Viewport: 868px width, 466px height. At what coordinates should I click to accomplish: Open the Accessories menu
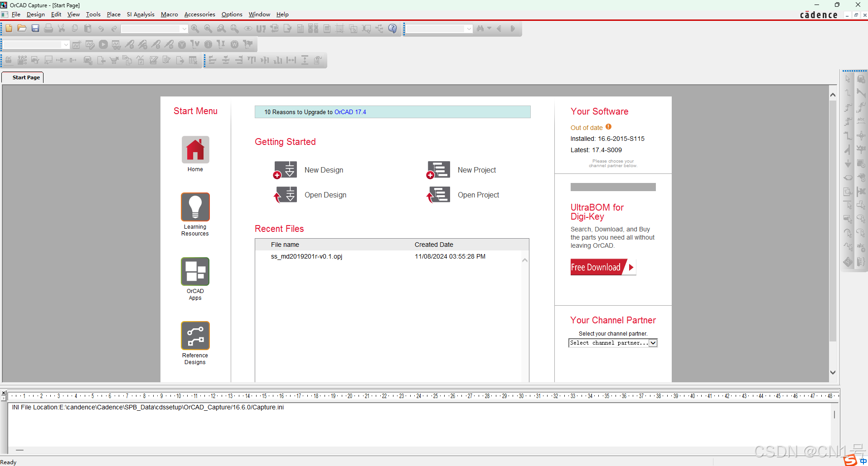[x=200, y=14]
